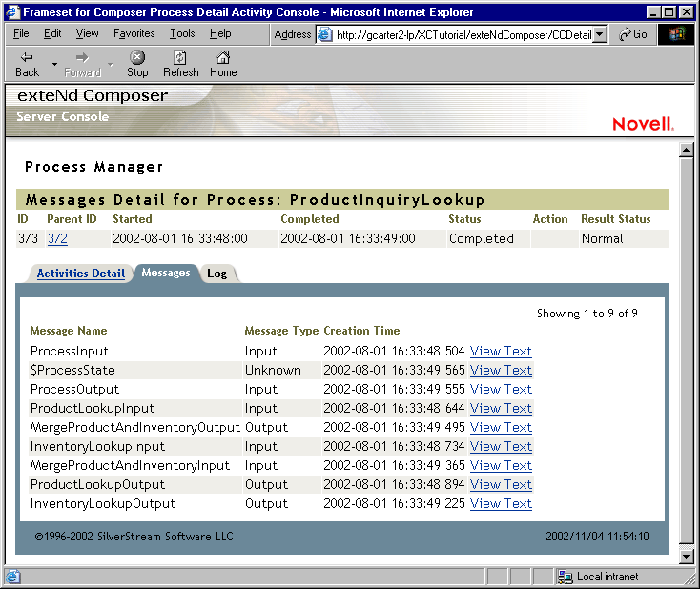Open the View menu
This screenshot has width=700, height=589.
[87, 33]
